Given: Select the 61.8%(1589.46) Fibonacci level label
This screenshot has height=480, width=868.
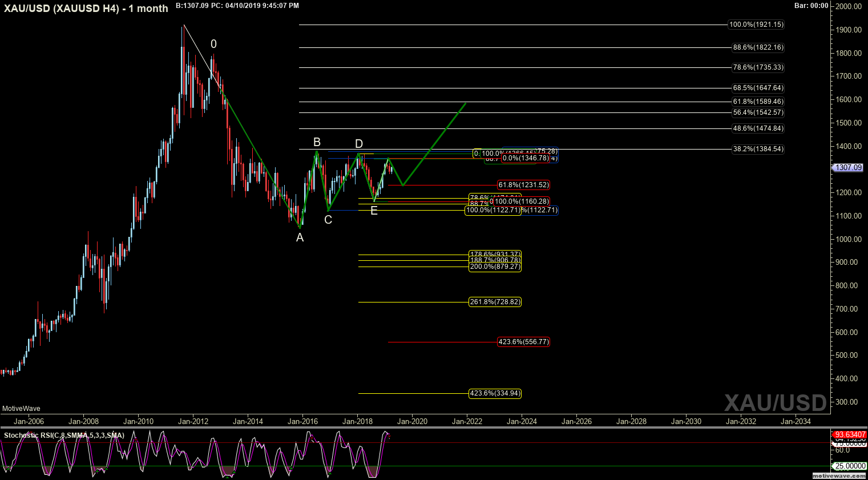Looking at the screenshot, I should [x=758, y=102].
